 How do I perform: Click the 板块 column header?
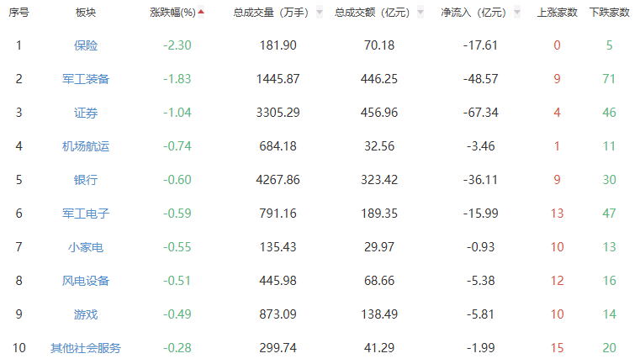(86, 13)
